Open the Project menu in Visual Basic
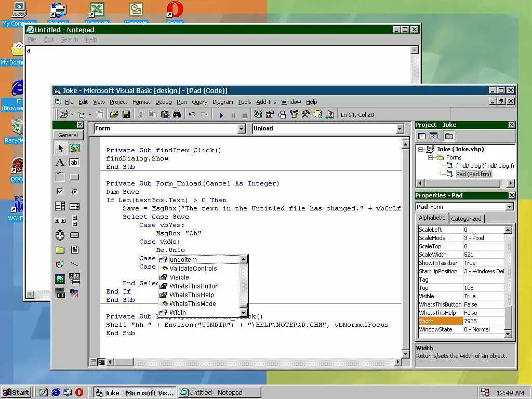This screenshot has width=532, height=399. pos(118,102)
